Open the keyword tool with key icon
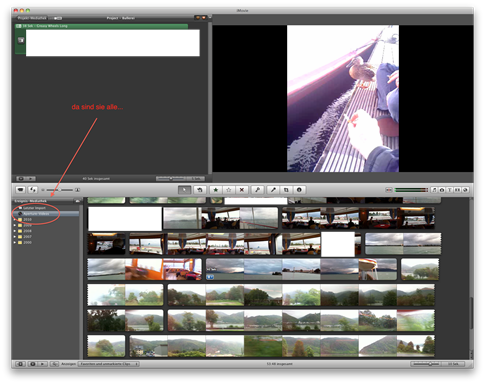The height and width of the screenshot is (384, 485). (x=257, y=190)
